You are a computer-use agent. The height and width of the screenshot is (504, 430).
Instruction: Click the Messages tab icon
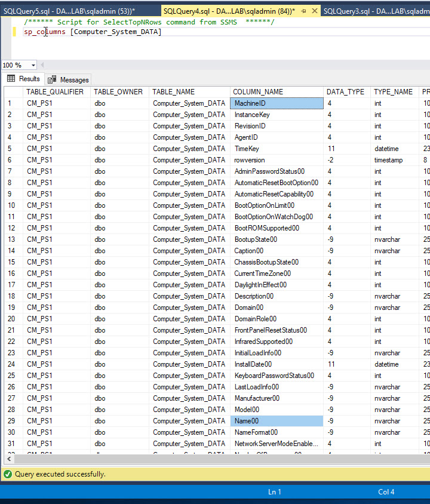click(x=53, y=79)
